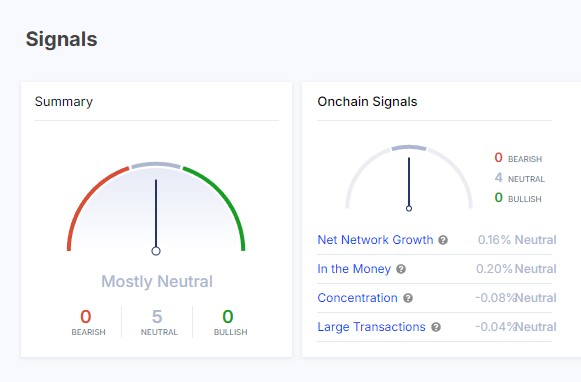Click the Mostly Neutral label

pyautogui.click(x=157, y=281)
